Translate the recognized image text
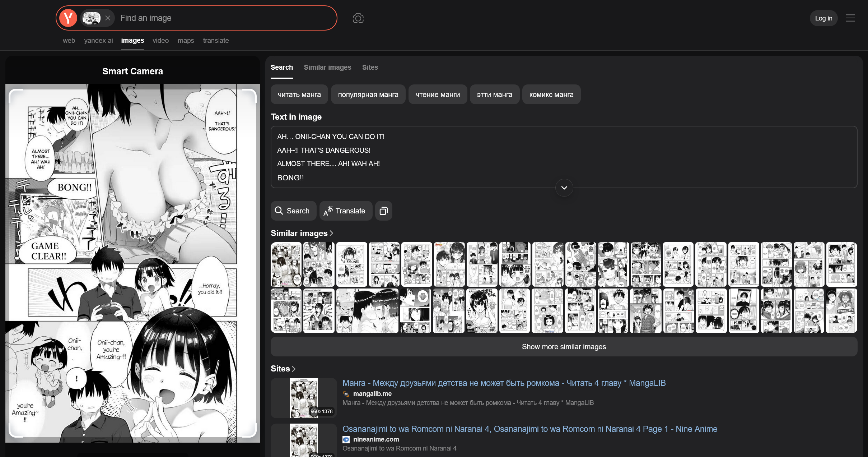Image resolution: width=868 pixels, height=457 pixels. point(346,211)
